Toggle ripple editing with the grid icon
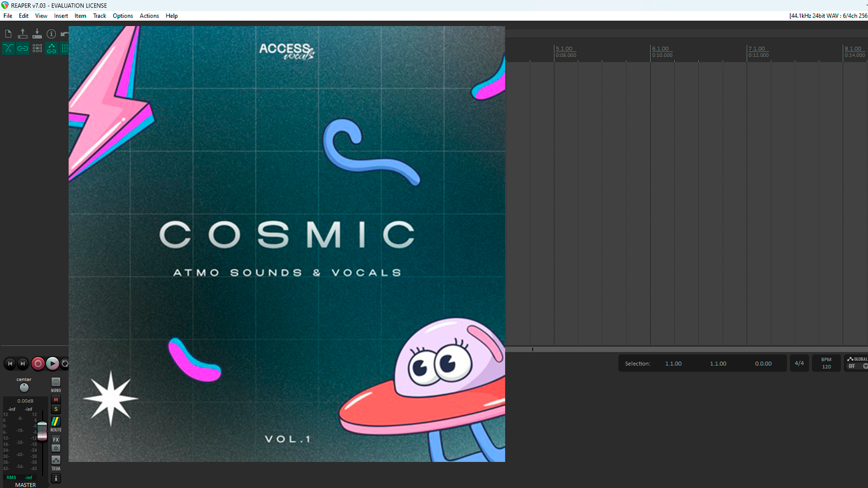The width and height of the screenshot is (868, 488). [37, 48]
